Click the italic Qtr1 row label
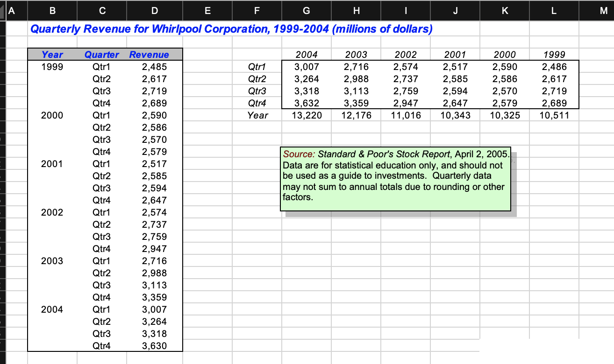This screenshot has width=614, height=364. tap(257, 67)
